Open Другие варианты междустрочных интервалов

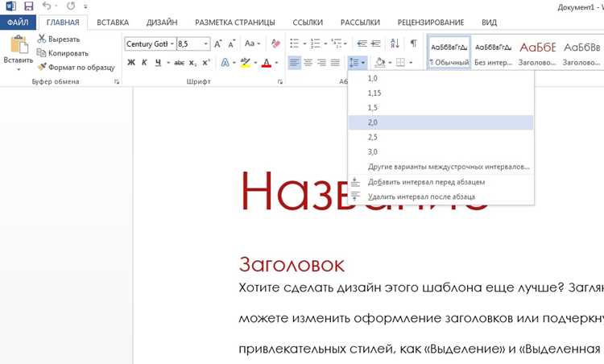(x=441, y=167)
